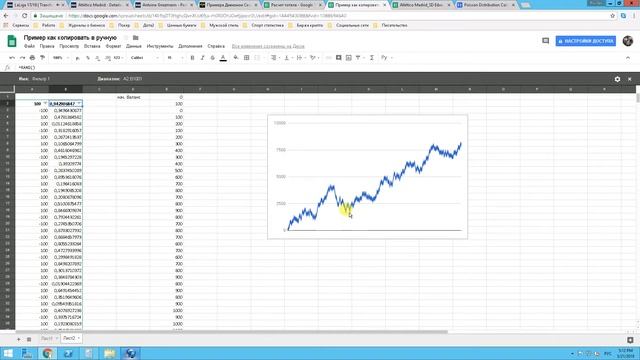Open the Правка menu
Image resolution: width=640 pixels, height=360 pixels.
pyautogui.click(x=47, y=46)
